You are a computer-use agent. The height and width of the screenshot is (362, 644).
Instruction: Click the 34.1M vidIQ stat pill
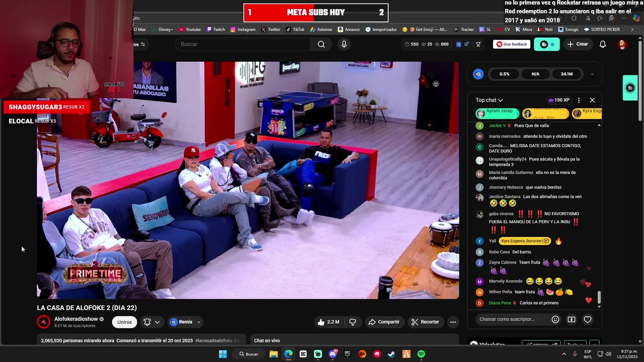coord(567,74)
